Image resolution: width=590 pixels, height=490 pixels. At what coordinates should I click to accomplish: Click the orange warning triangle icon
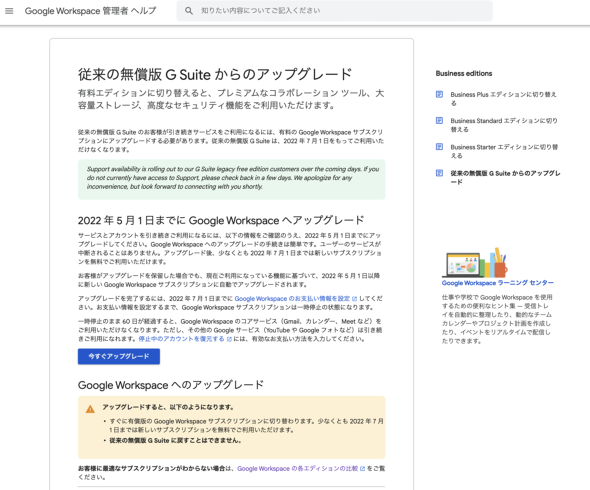[x=90, y=409]
